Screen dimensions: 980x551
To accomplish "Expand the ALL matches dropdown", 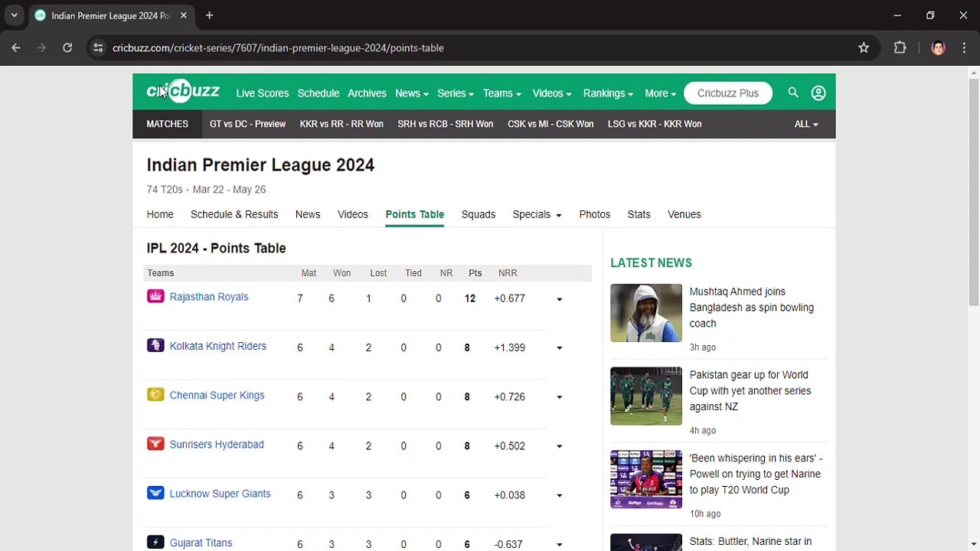I will coord(806,124).
